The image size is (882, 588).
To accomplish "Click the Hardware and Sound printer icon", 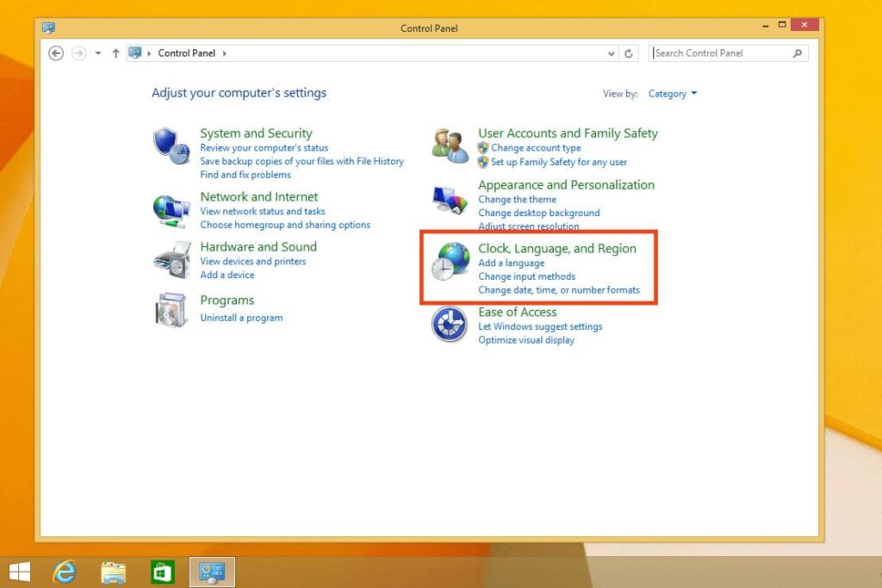I will tap(171, 259).
